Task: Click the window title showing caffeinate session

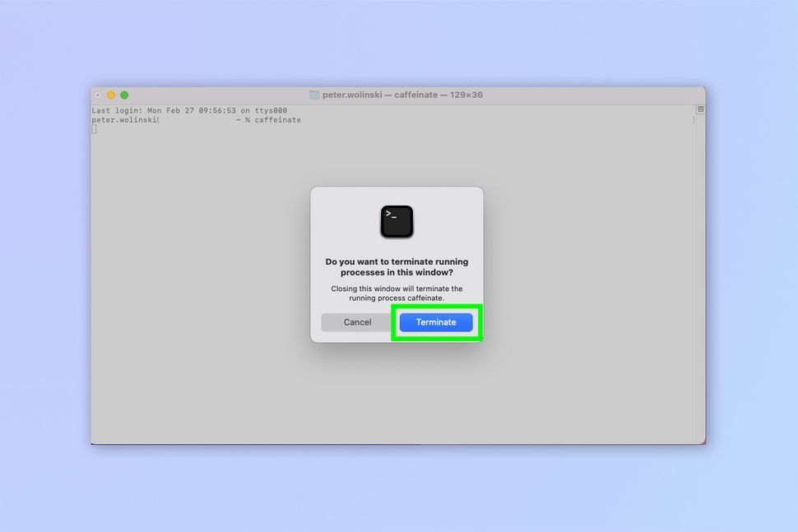Action: [x=387, y=95]
